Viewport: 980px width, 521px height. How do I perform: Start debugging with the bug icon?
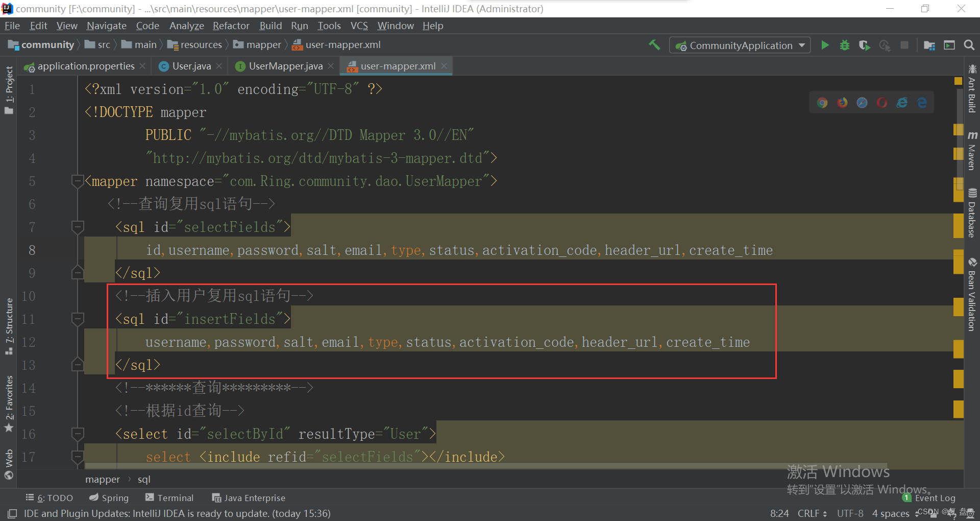(x=845, y=45)
